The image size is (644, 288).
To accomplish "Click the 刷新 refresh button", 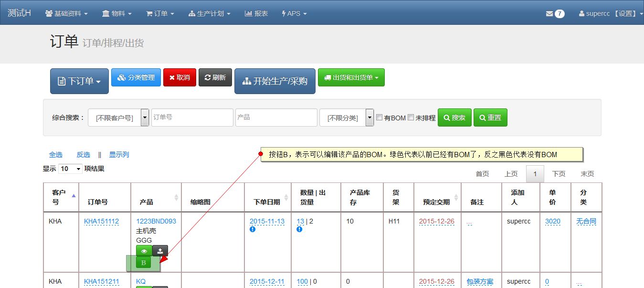I will [215, 77].
